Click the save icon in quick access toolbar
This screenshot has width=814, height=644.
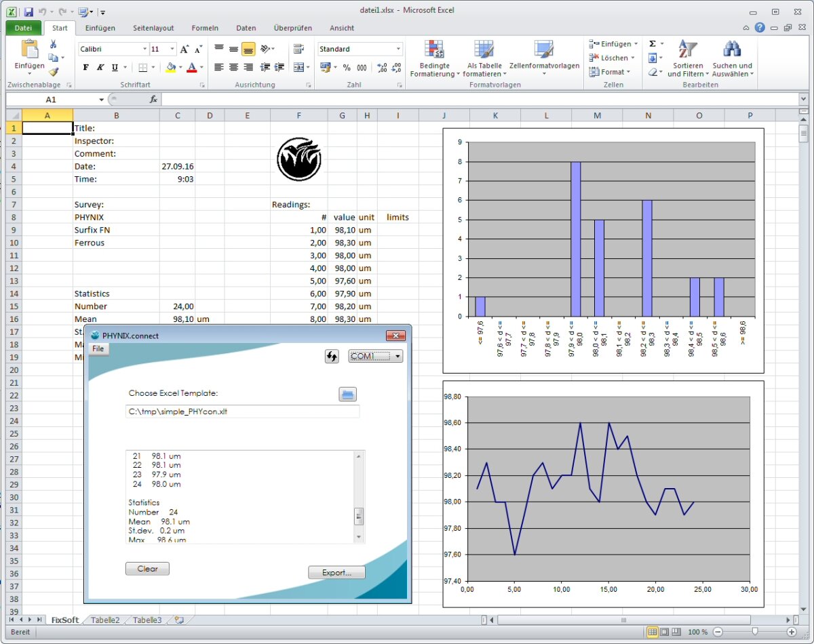click(28, 12)
